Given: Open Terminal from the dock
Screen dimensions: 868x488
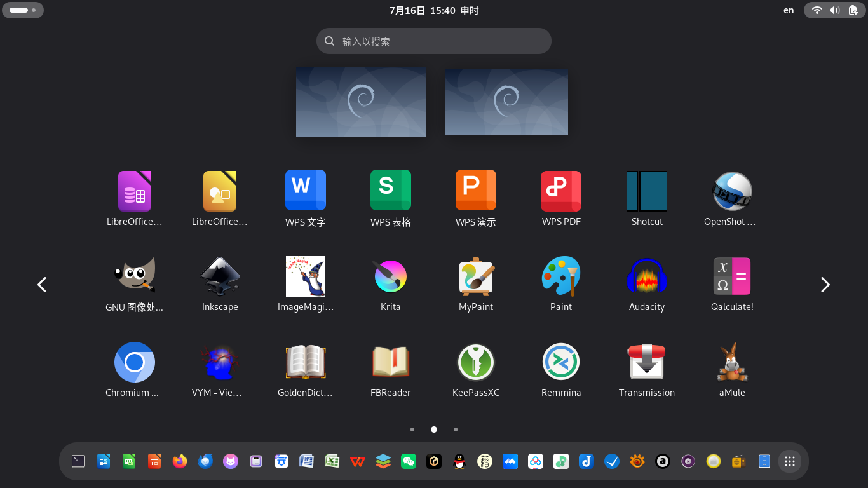Looking at the screenshot, I should point(78,461).
